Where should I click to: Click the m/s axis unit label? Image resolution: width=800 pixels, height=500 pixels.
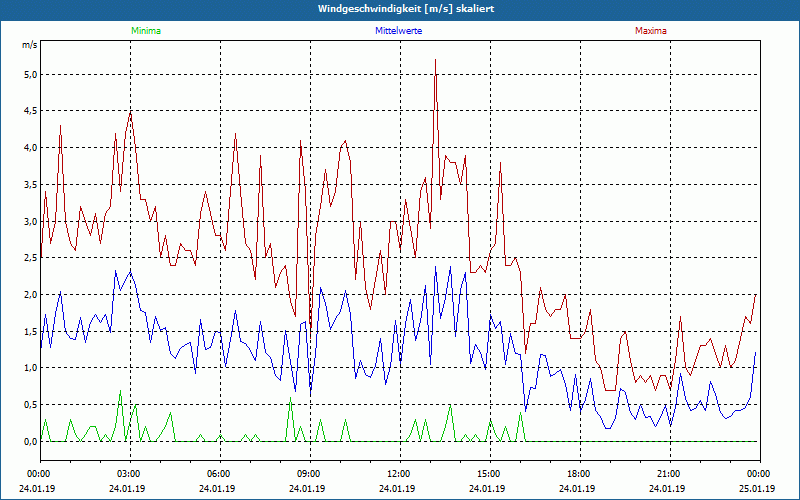click(x=30, y=45)
